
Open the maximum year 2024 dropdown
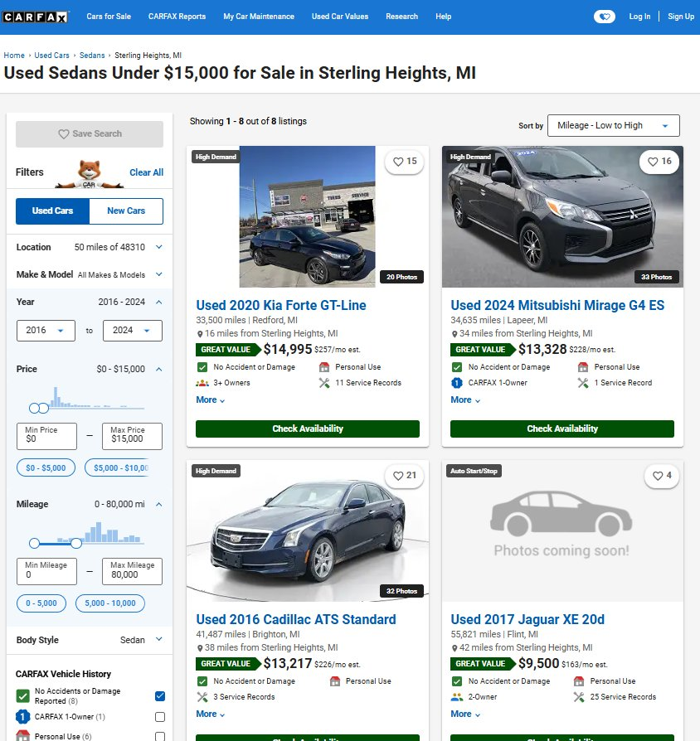tap(133, 331)
